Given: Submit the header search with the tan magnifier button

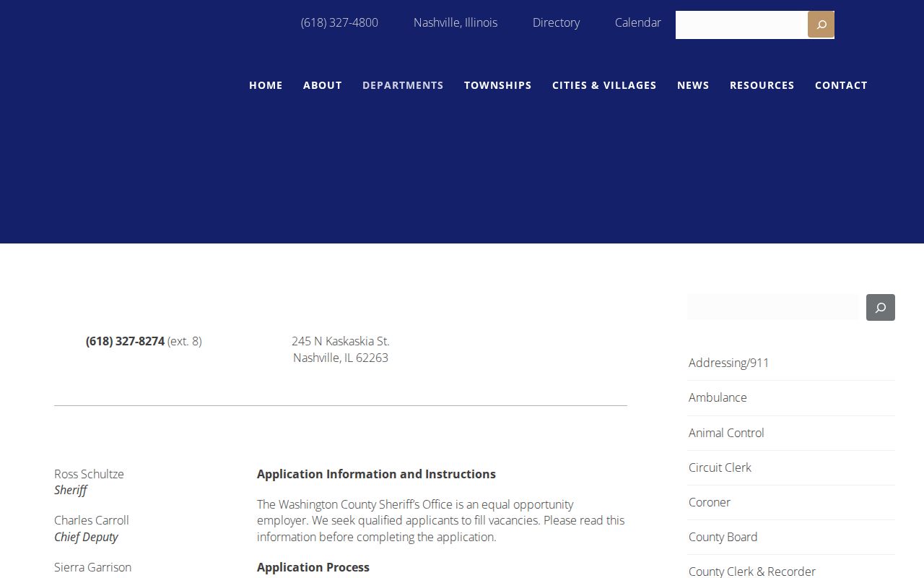Looking at the screenshot, I should (821, 25).
